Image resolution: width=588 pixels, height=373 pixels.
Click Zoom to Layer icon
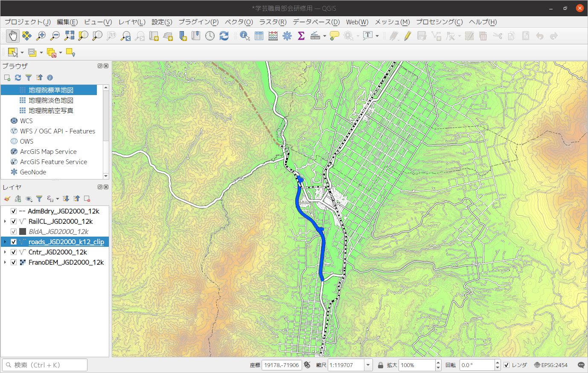(97, 36)
